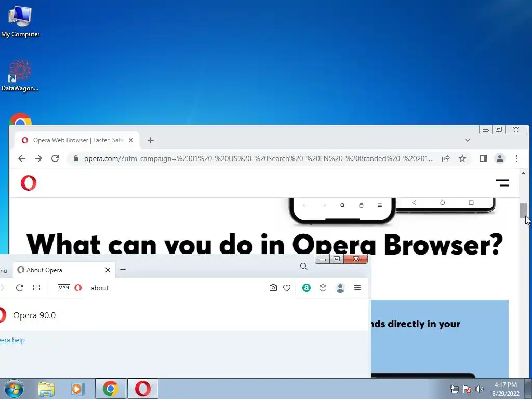Image resolution: width=532 pixels, height=399 pixels.
Task: Open Chrome three-dot menu
Action: 516,158
